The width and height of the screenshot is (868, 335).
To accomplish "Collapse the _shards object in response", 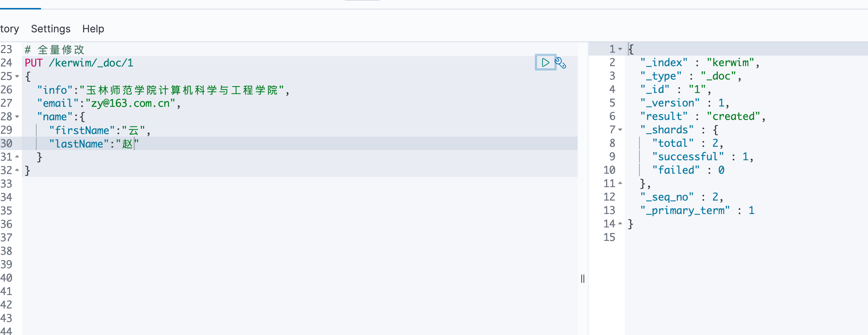I will point(620,130).
